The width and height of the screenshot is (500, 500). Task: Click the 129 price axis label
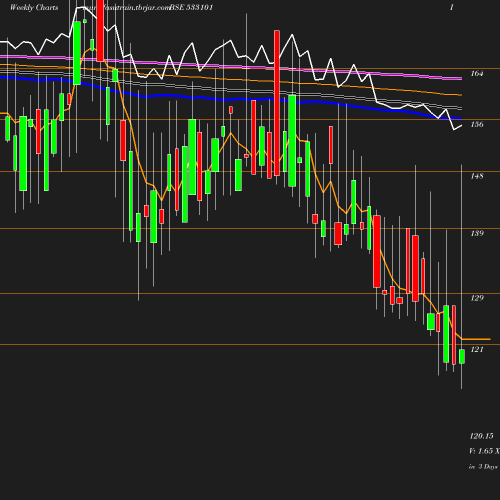pyautogui.click(x=477, y=298)
